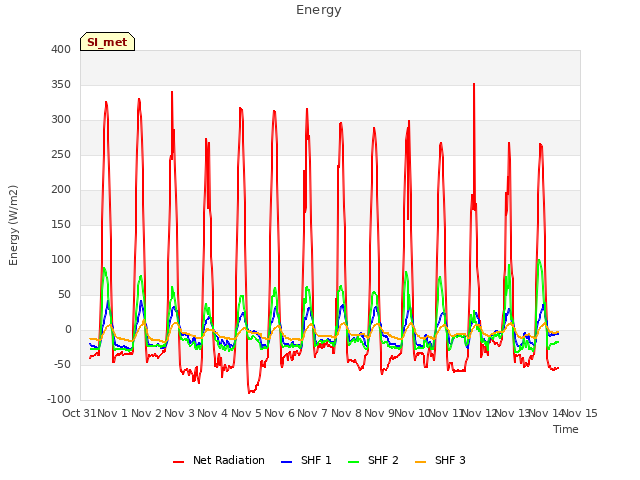Click the 400 y-axis tick label

tap(61, 49)
